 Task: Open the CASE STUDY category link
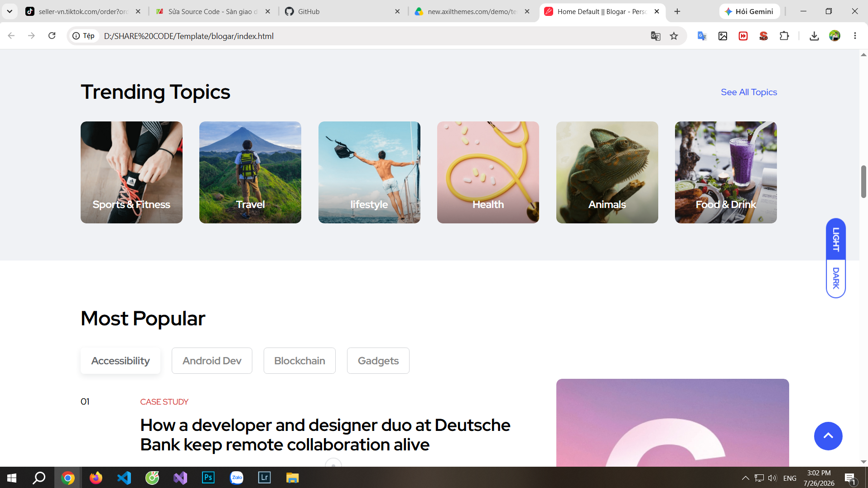pos(164,402)
